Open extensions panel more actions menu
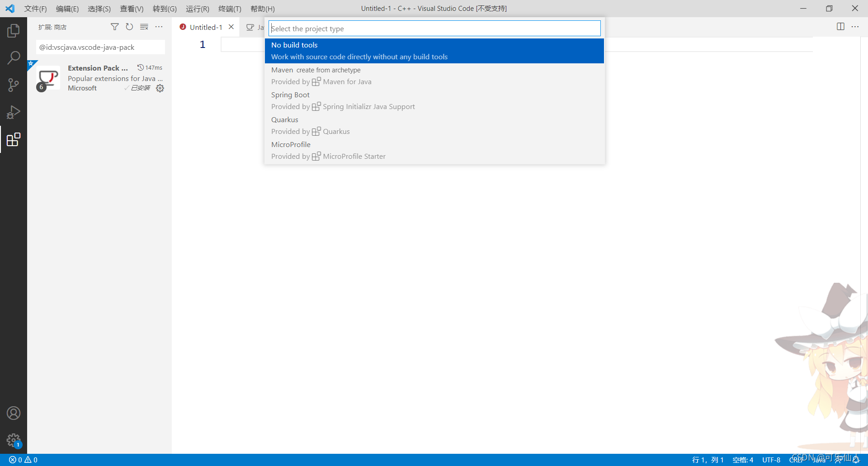868x466 pixels. click(x=159, y=27)
